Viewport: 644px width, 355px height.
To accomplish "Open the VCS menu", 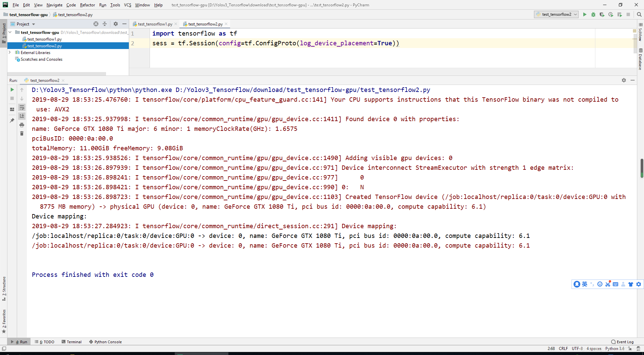I will (x=127, y=5).
